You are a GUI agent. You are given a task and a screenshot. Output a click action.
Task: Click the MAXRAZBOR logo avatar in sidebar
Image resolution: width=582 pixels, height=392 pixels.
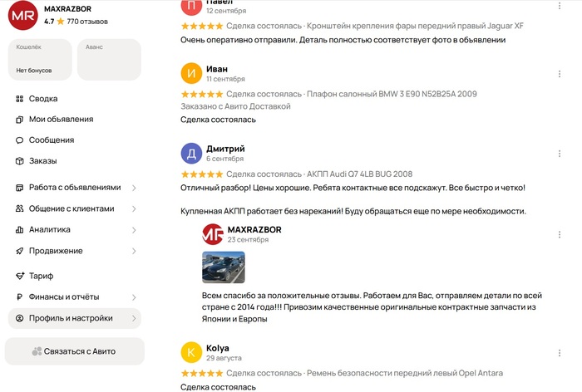pyautogui.click(x=22, y=15)
